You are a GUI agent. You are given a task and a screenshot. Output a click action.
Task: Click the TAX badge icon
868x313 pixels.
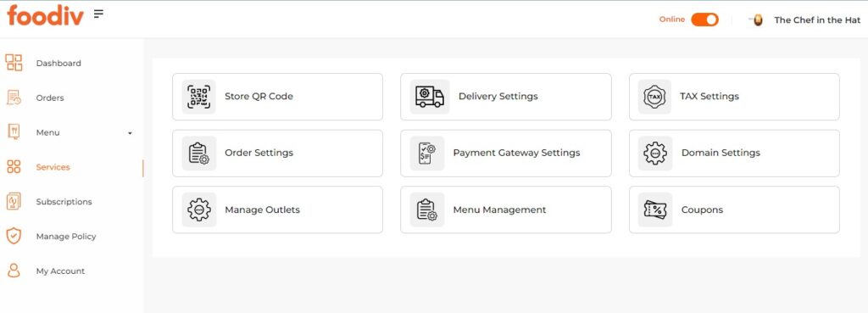pyautogui.click(x=654, y=97)
